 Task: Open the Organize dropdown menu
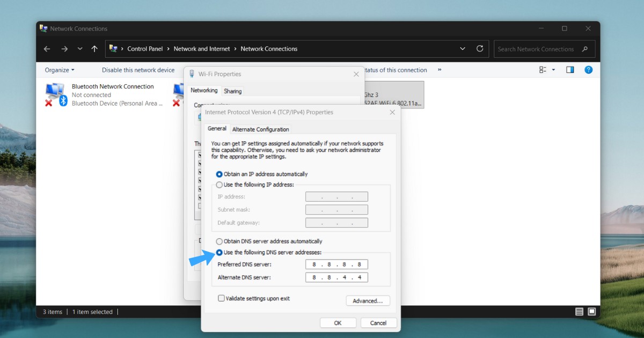point(60,70)
